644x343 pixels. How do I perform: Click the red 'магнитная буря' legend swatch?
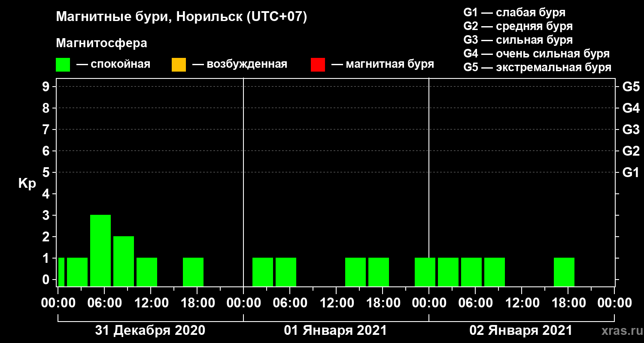[318, 65]
